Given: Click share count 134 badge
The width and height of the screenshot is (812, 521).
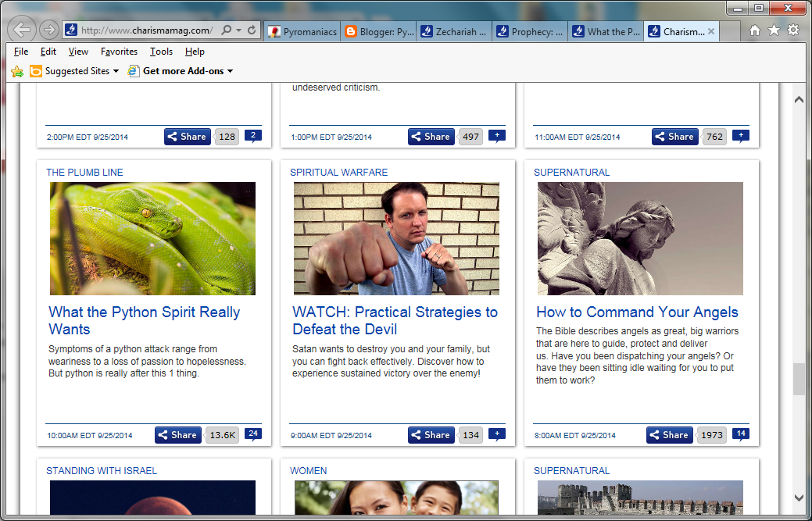Looking at the screenshot, I should click(470, 435).
